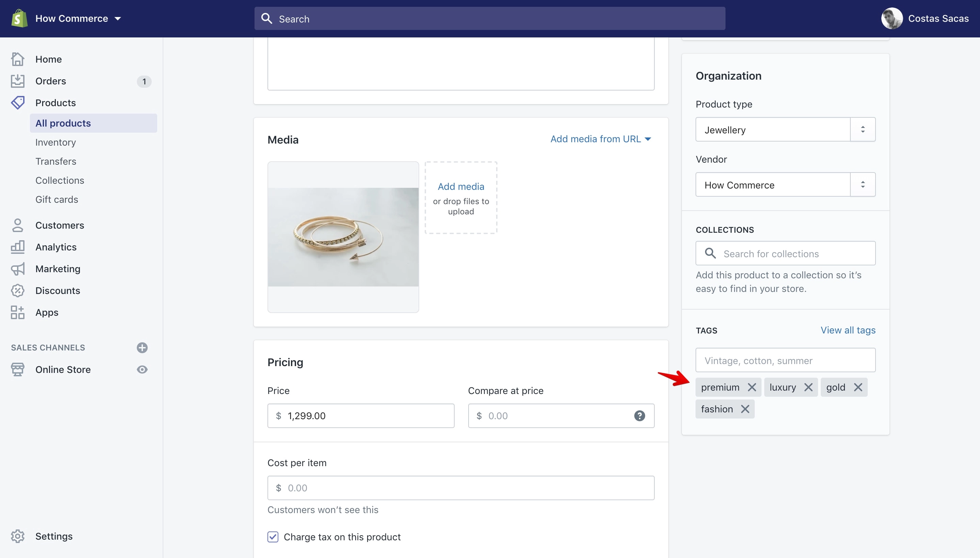Click the Orders count badge
This screenshot has width=980, height=558.
point(144,81)
